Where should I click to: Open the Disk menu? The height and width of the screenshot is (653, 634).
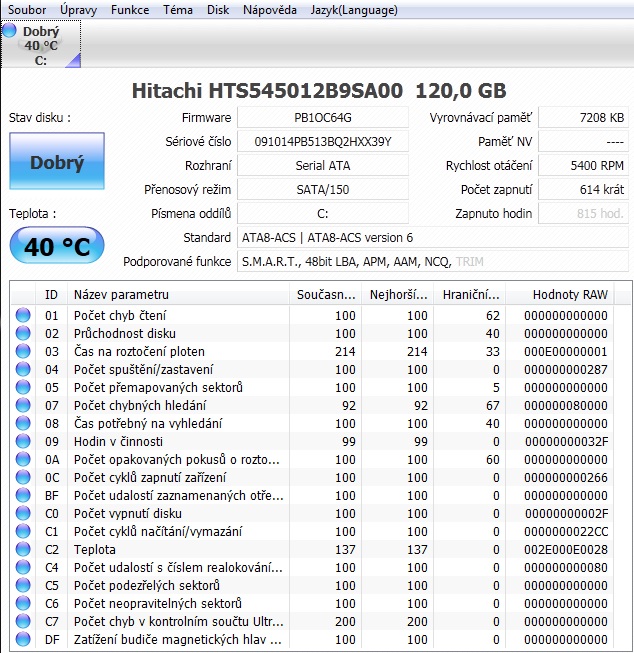pos(218,10)
